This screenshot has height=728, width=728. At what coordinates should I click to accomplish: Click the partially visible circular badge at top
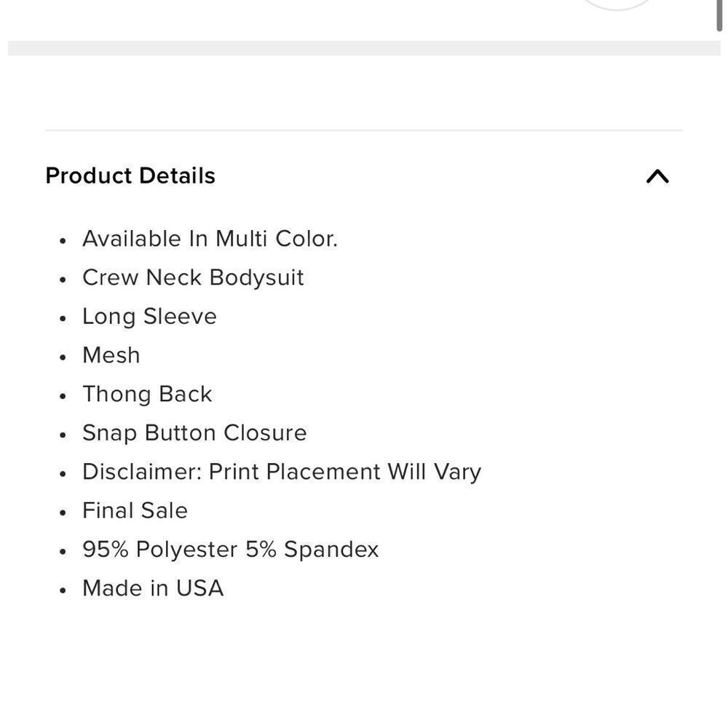coord(617,4)
